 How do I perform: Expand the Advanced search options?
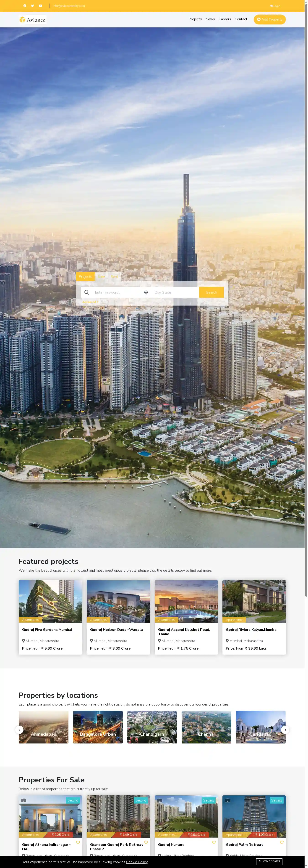[x=91, y=302]
